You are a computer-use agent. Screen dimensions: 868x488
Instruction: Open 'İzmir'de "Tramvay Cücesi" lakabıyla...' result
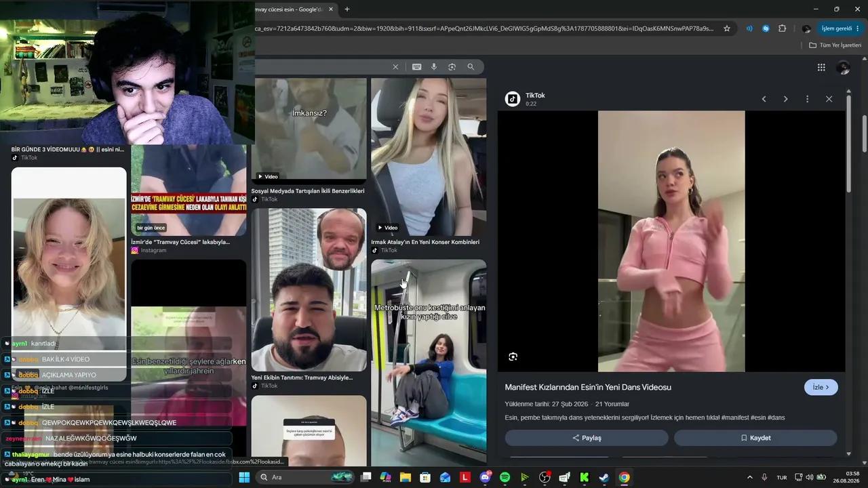[x=180, y=242]
